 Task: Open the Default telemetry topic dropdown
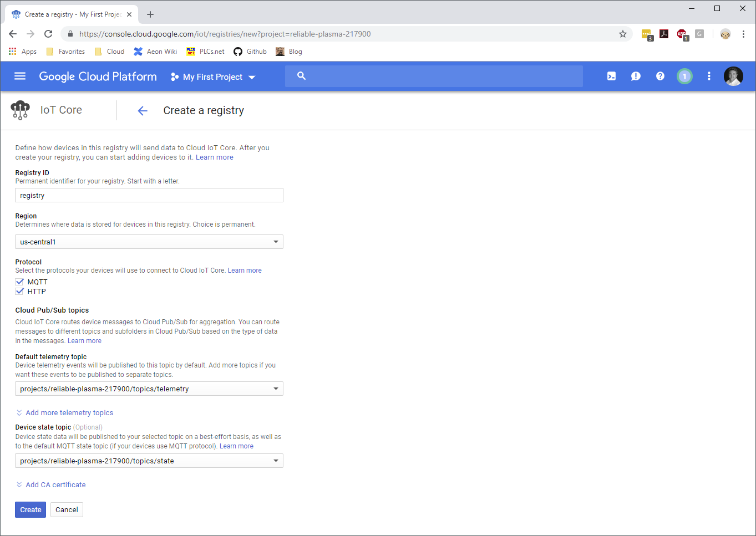click(149, 389)
